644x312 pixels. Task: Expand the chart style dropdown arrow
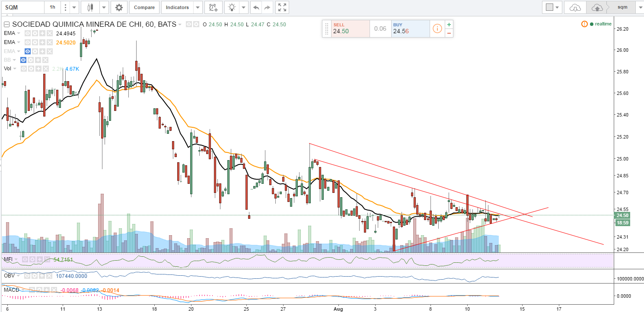click(104, 7)
